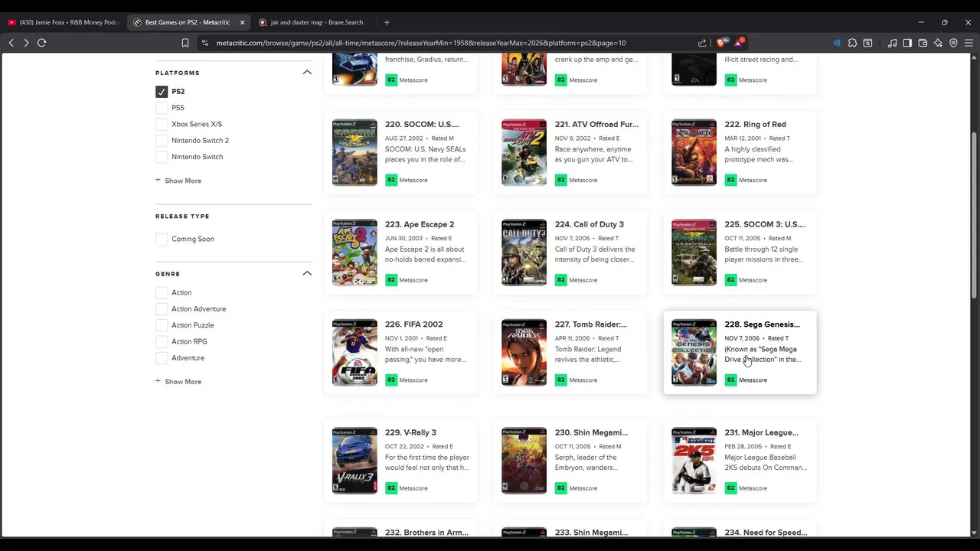Check the Action Adventure genre checkbox

coord(162,309)
